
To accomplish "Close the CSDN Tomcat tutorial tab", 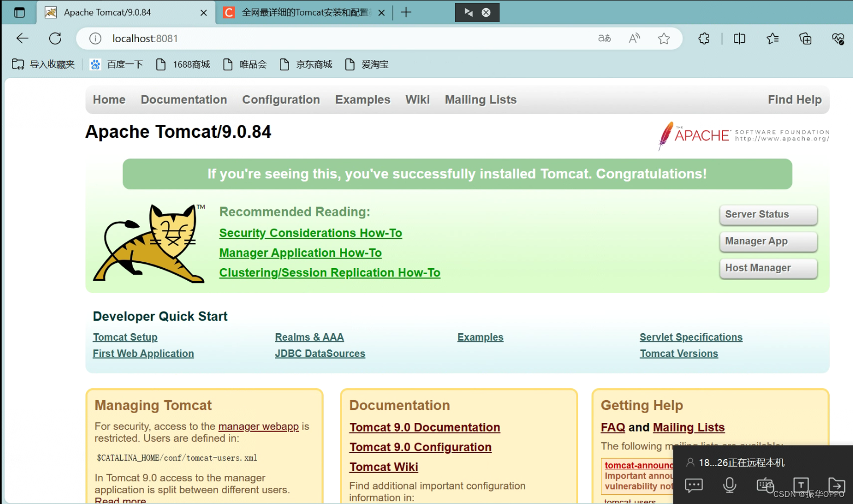I will [x=382, y=12].
